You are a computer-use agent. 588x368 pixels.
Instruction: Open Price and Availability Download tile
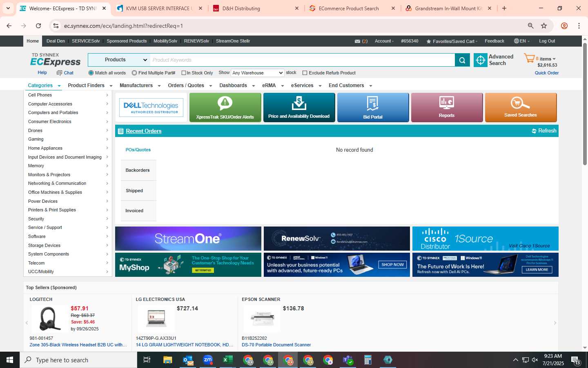[x=299, y=107]
